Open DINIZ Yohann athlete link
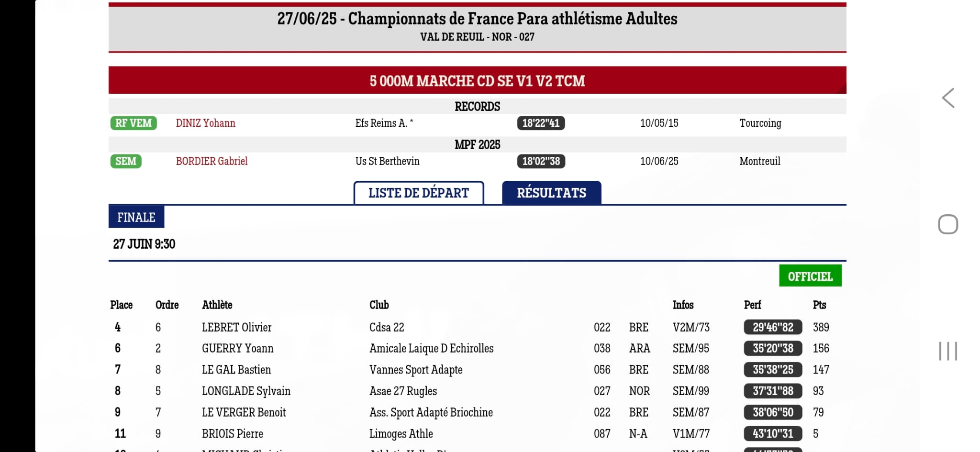 (206, 123)
